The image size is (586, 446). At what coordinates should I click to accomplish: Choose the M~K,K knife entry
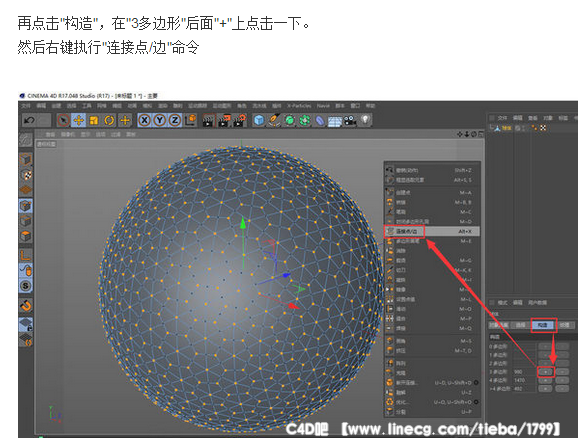click(x=432, y=270)
